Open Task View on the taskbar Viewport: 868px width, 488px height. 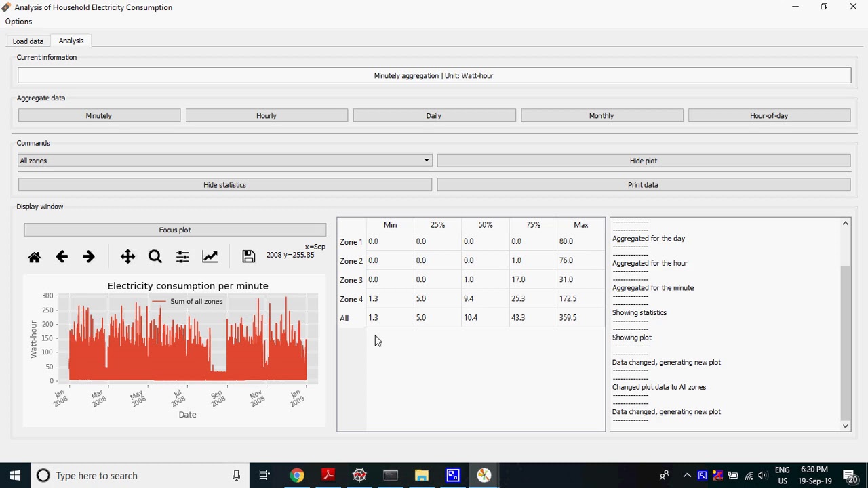pyautogui.click(x=265, y=475)
